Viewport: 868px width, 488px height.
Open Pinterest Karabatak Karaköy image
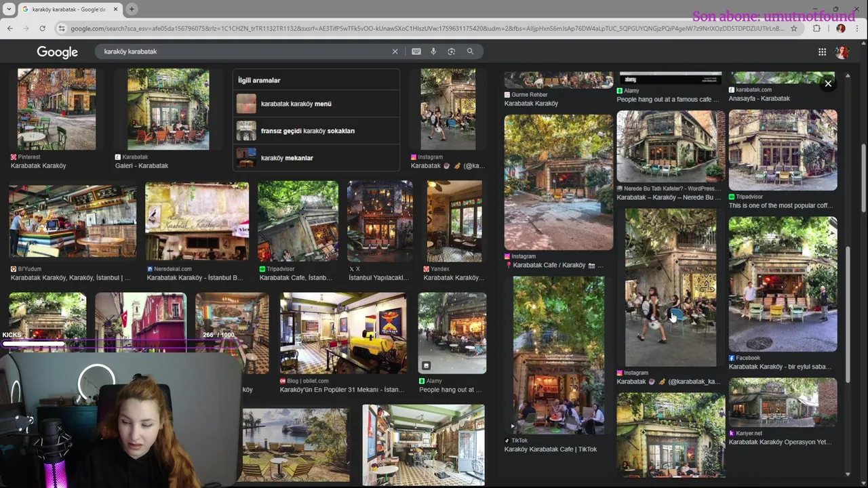coord(56,109)
